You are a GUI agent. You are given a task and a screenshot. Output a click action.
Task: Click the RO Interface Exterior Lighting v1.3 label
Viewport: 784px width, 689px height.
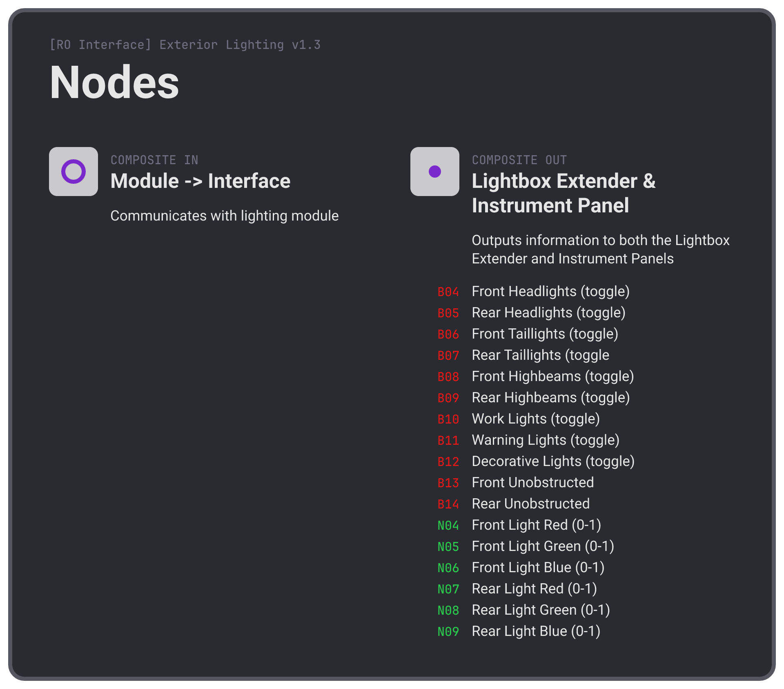(x=185, y=45)
